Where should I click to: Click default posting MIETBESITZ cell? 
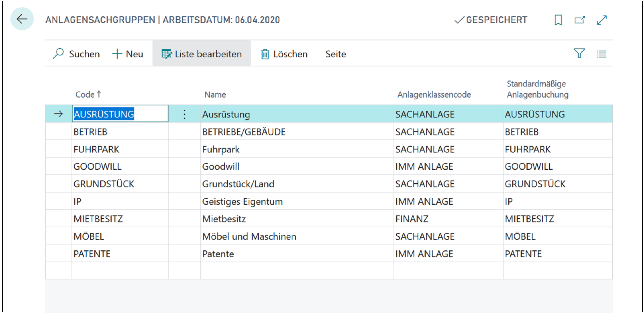coord(558,219)
